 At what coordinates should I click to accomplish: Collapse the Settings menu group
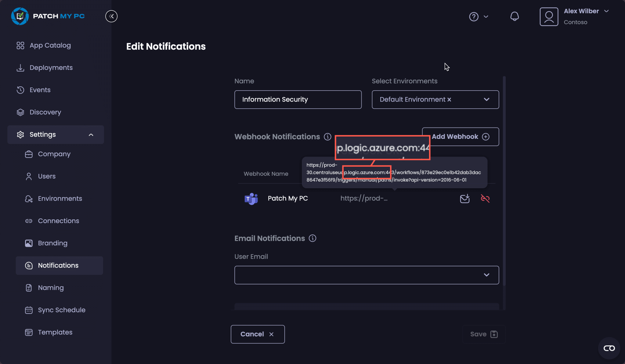pos(91,134)
